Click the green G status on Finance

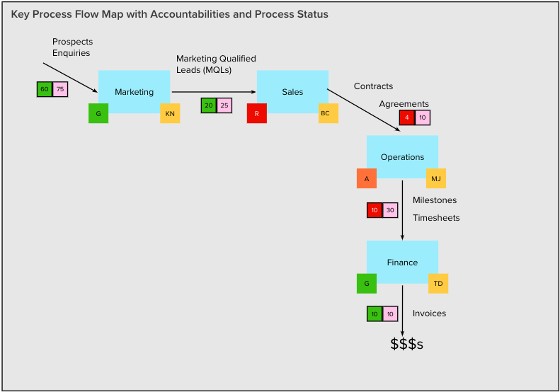coord(367,284)
